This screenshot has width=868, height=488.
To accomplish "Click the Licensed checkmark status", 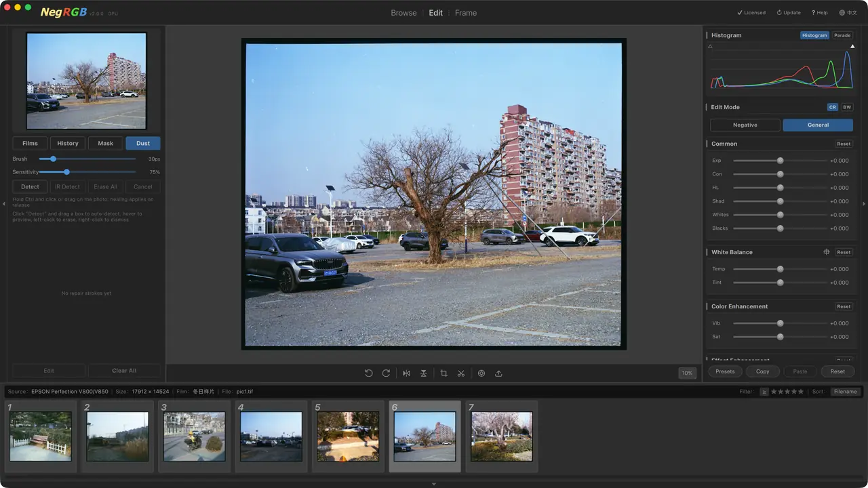I will point(751,13).
